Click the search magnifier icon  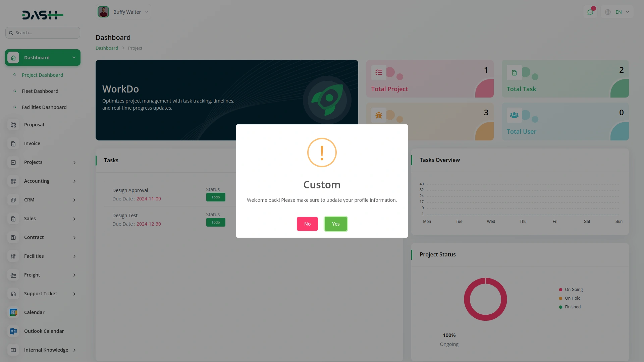[11, 33]
